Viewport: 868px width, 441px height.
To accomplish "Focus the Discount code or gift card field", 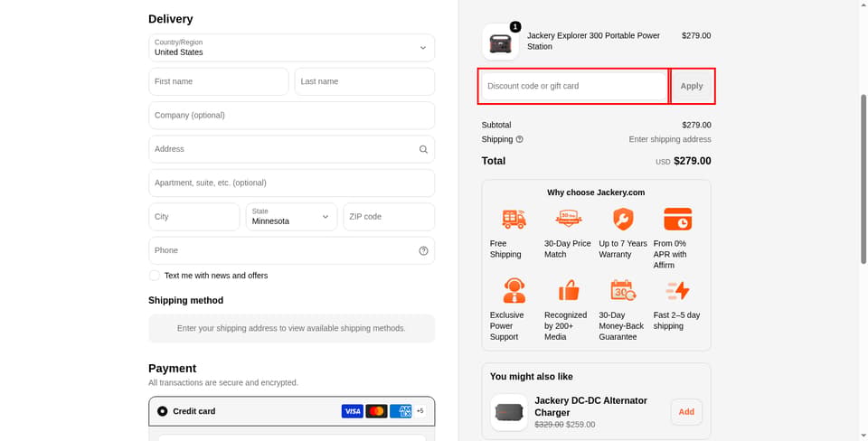I will (x=574, y=87).
